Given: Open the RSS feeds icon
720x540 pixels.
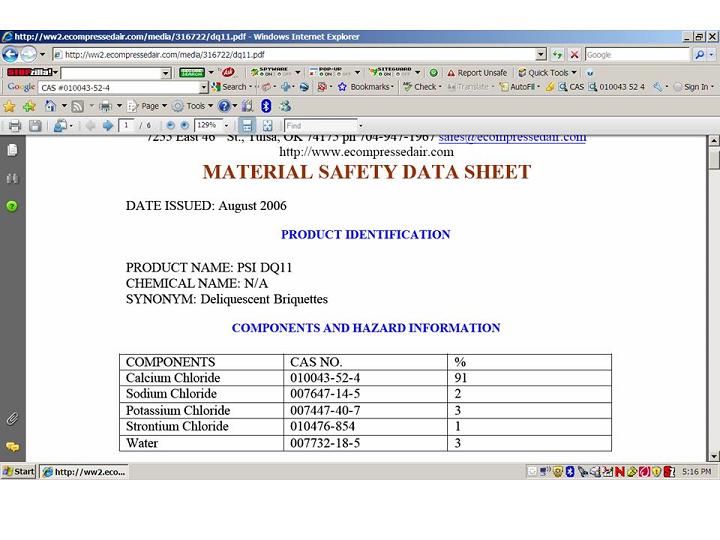Looking at the screenshot, I should click(x=78, y=107).
